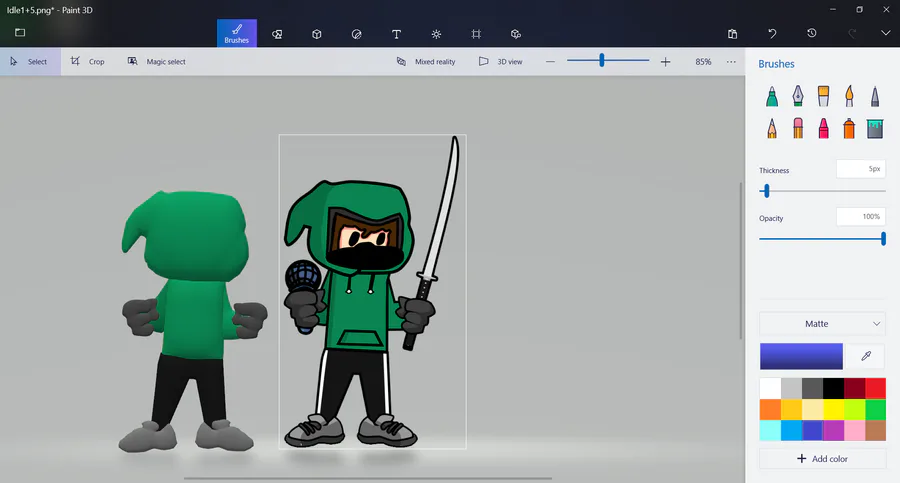The image size is (900, 483).
Task: Select the Crayon brush
Action: [823, 128]
